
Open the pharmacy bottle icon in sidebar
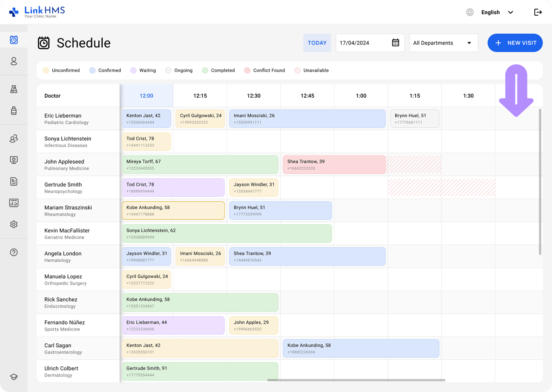14,111
